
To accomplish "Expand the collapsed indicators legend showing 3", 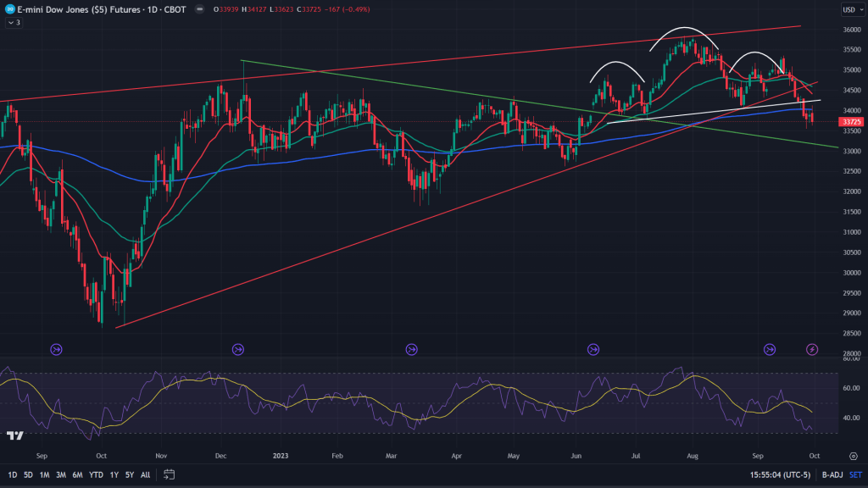I will [14, 23].
